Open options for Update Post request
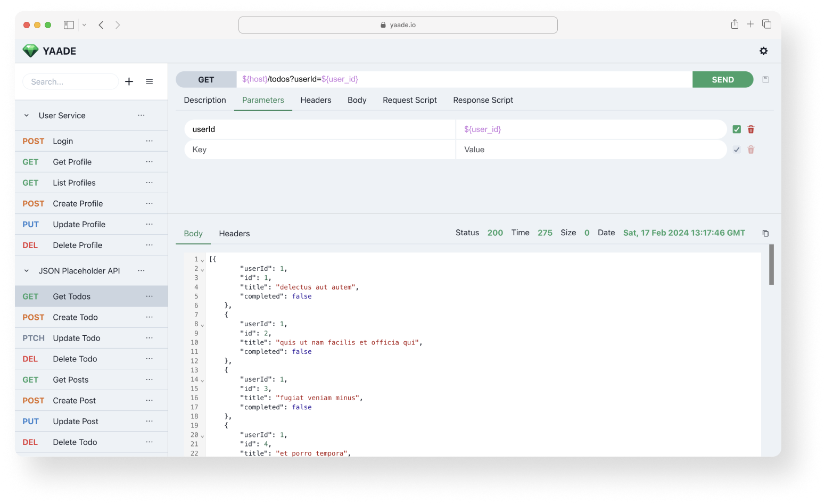 click(x=150, y=421)
